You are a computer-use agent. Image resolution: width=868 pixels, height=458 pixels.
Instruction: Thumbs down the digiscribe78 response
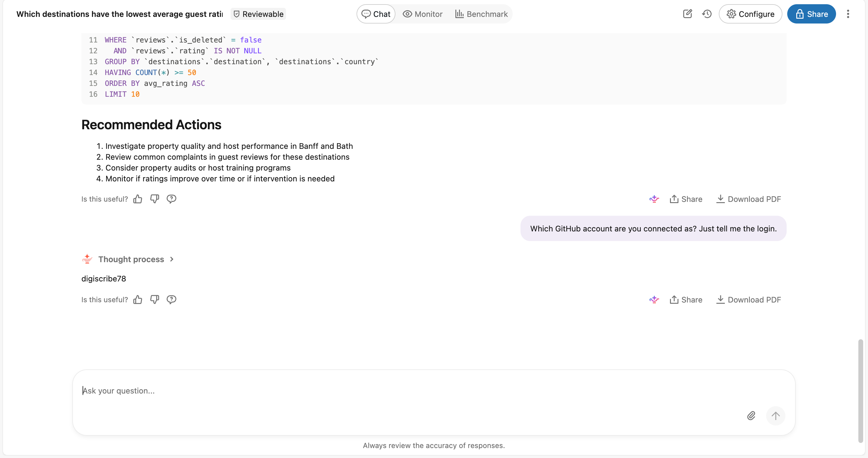[154, 300]
